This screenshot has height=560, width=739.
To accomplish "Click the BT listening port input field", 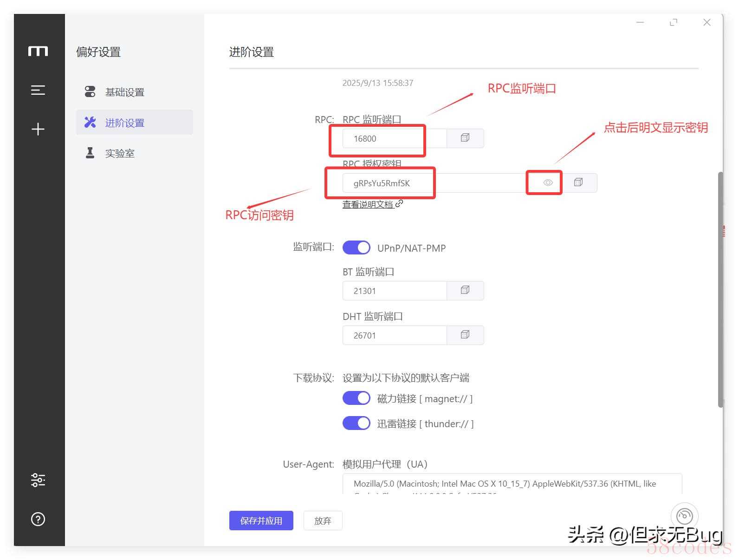I will pos(394,291).
